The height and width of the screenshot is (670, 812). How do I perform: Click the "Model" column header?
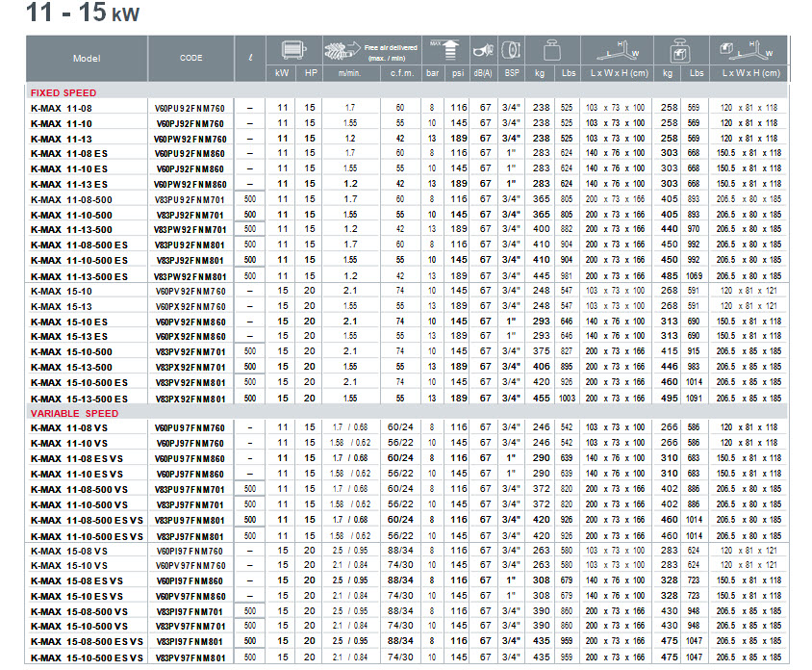[87, 59]
